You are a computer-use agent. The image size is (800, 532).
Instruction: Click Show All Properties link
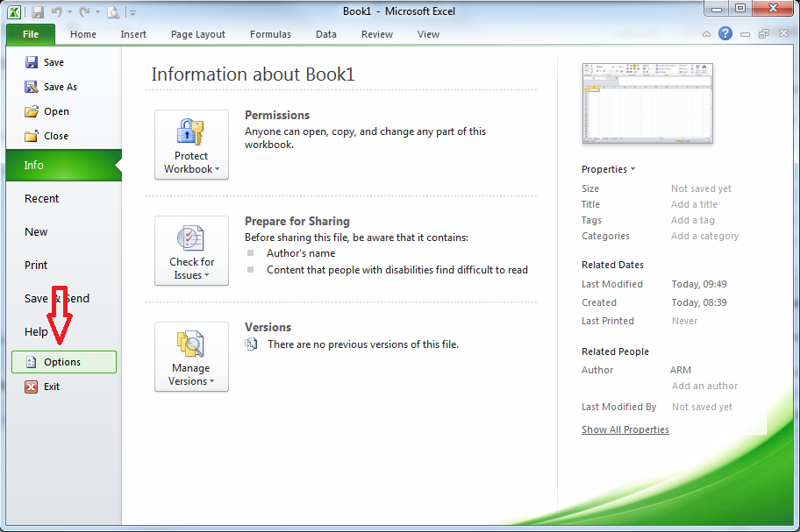(625, 429)
